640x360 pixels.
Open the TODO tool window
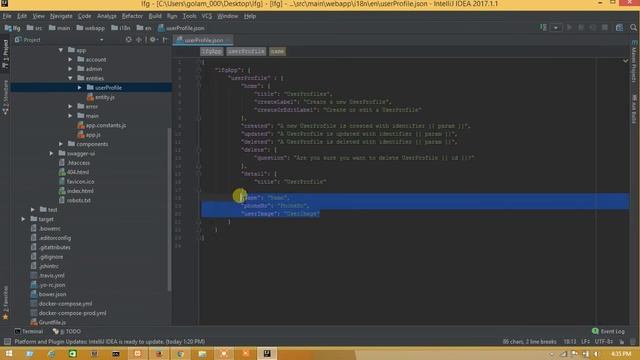(67, 331)
